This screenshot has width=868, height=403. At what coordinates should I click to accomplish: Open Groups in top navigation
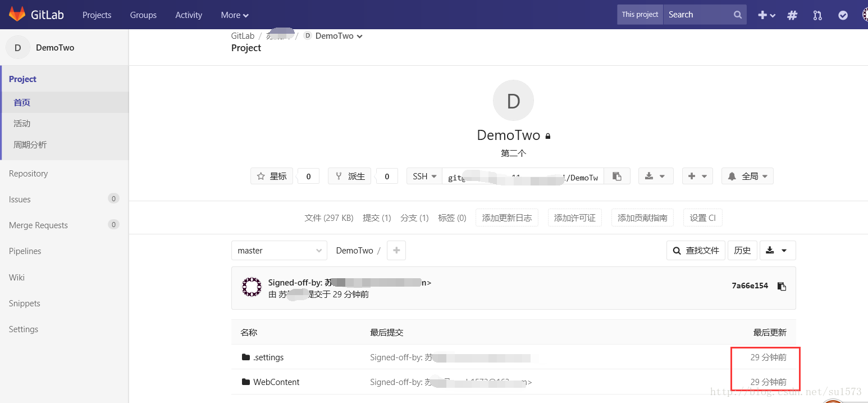coord(143,15)
